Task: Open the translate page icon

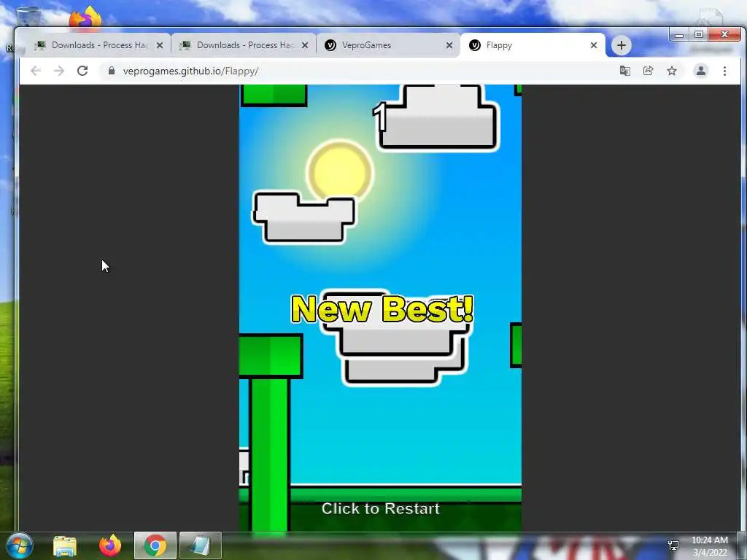Action: [x=624, y=71]
